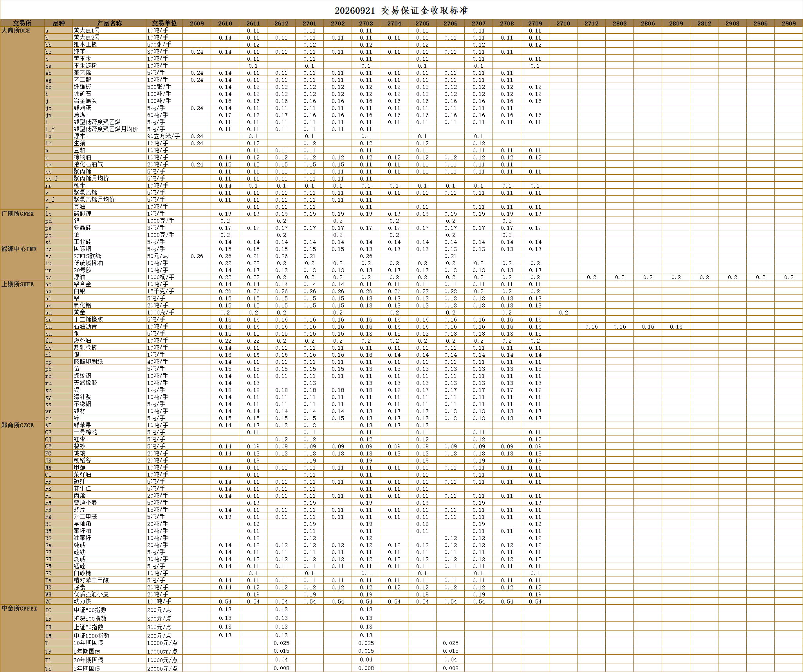
Task: Click the 0.2 value in 黄金 row under 2710
Action: 563,313
